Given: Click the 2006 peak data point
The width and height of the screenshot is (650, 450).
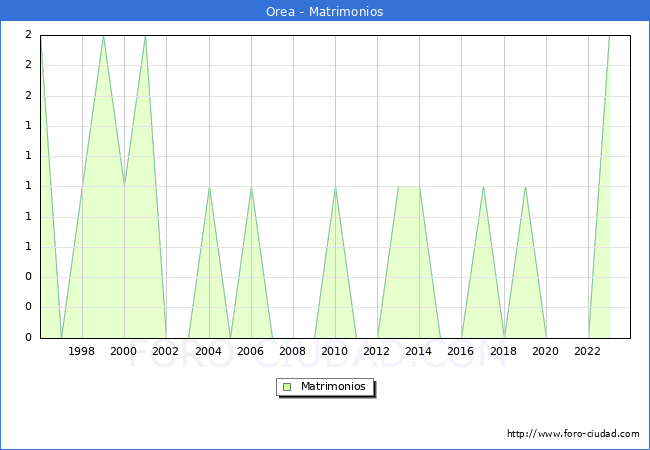Looking at the screenshot, I should click(x=251, y=187).
